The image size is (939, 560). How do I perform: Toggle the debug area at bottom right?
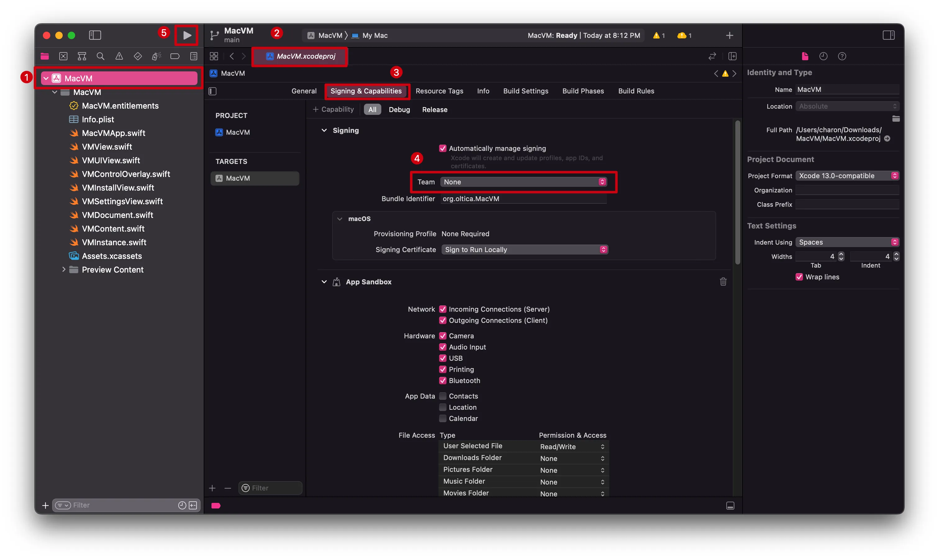(730, 505)
